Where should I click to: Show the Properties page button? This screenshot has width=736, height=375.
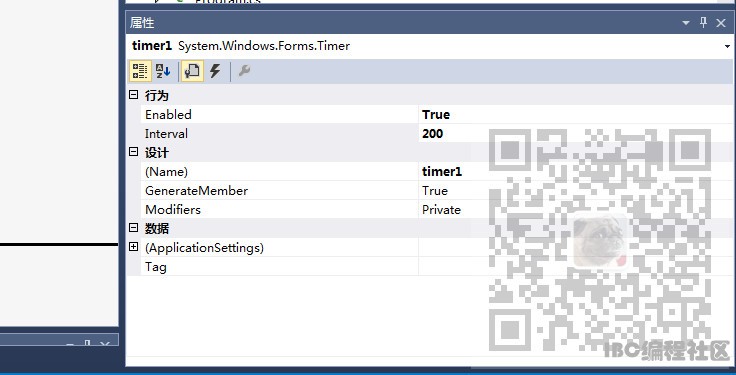192,71
